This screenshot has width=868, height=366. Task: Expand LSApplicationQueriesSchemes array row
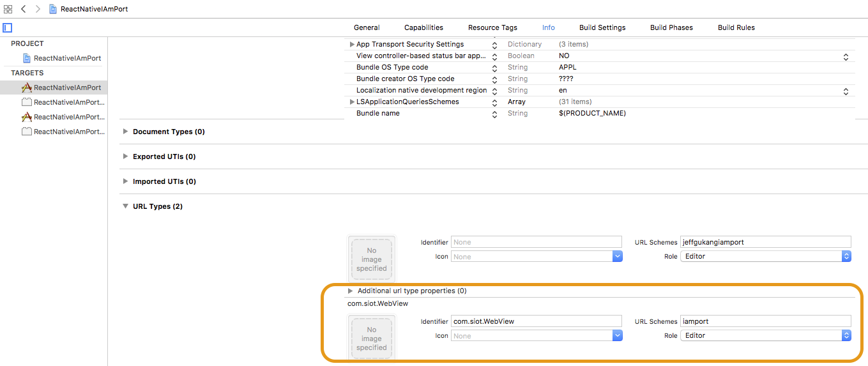pos(351,102)
